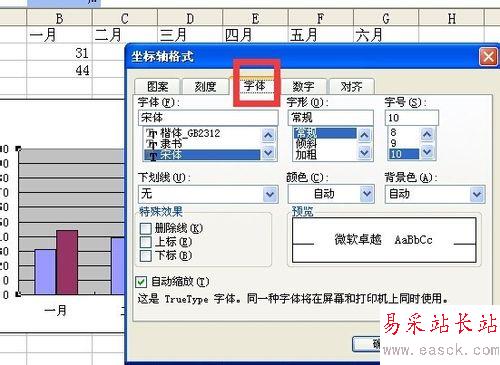Click cell with value 31
The image size is (500, 365).
pos(59,52)
